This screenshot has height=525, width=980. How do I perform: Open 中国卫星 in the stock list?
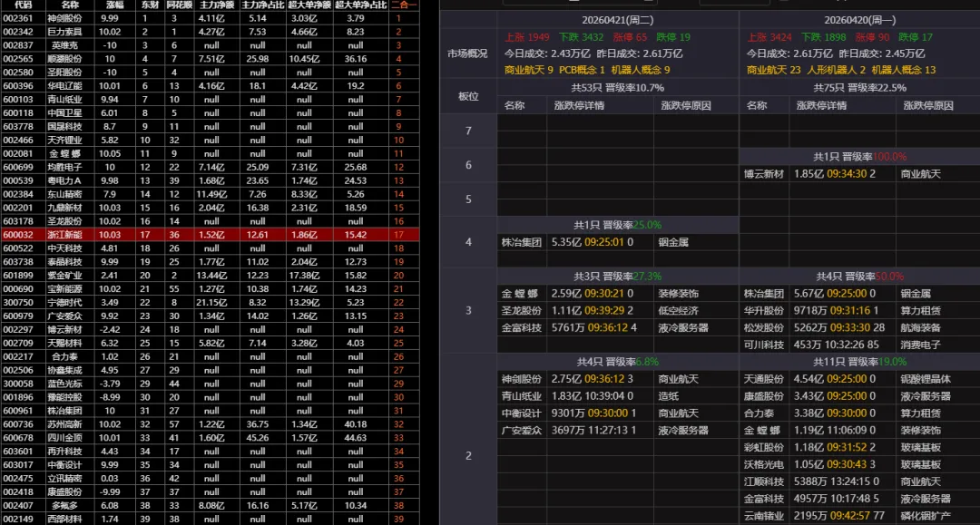point(65,112)
